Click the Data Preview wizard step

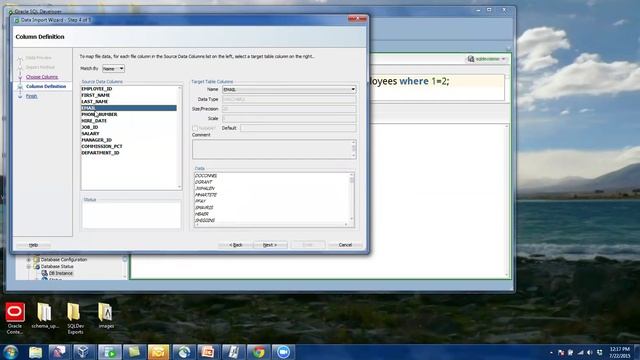[x=38, y=58]
